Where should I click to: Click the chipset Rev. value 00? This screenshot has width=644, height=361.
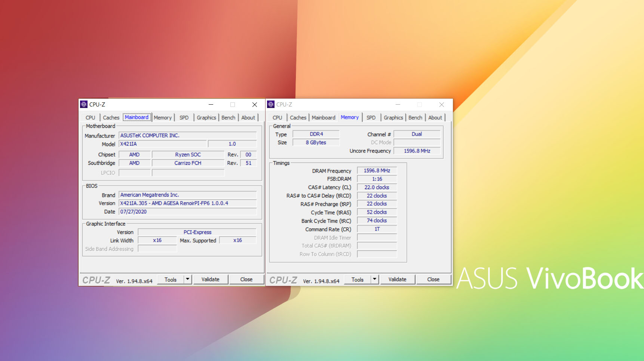[248, 155]
